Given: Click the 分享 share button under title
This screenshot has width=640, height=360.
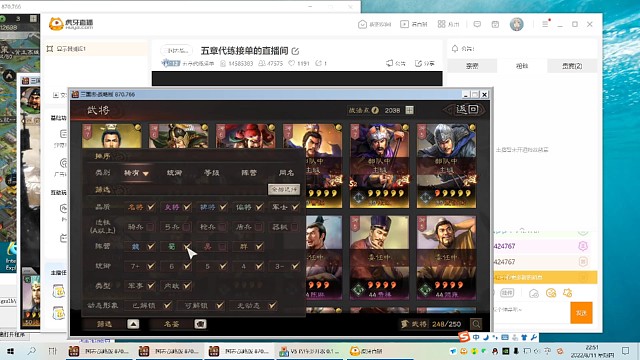Looking at the screenshot, I should coord(425,63).
